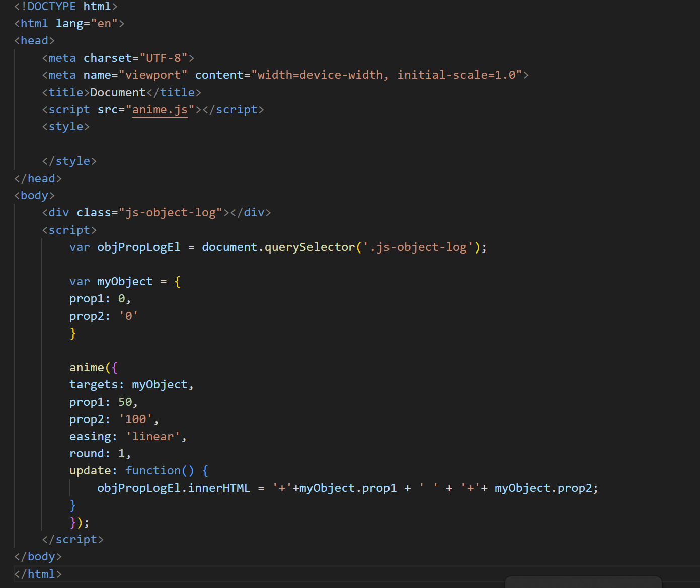Click myObject.prop1 in the innerHTML assignment
This screenshot has height=588, width=700.
point(348,488)
